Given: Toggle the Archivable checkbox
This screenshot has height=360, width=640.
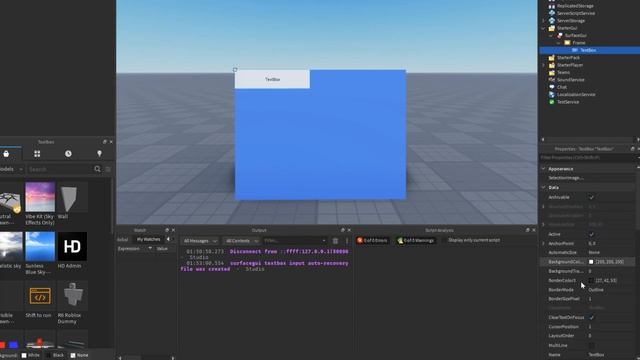Looking at the screenshot, I should (591, 197).
